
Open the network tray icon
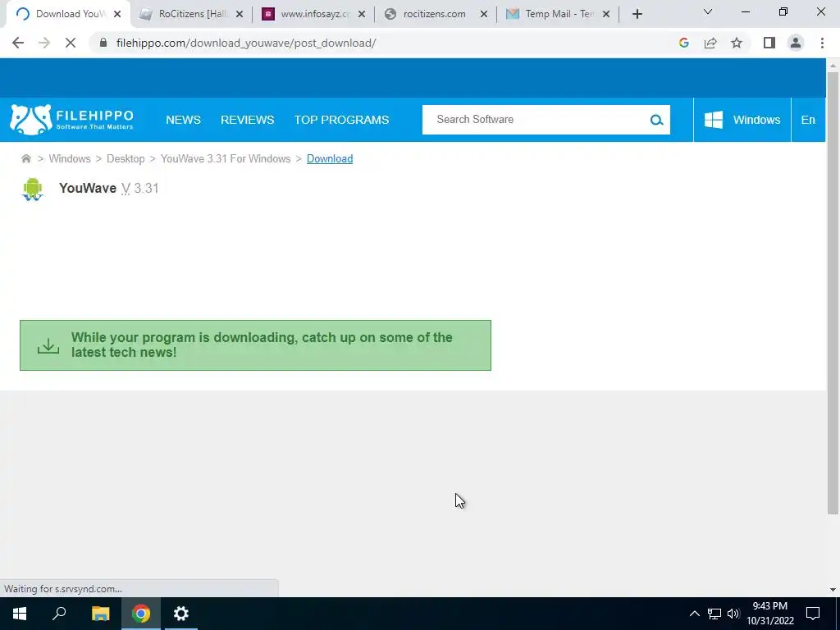click(x=714, y=614)
